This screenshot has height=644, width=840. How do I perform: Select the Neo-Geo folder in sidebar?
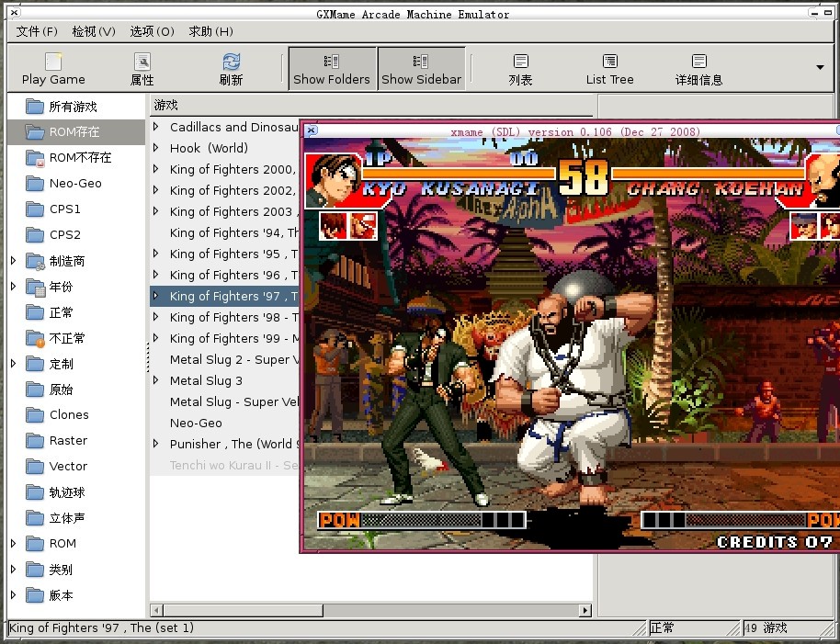coord(76,183)
